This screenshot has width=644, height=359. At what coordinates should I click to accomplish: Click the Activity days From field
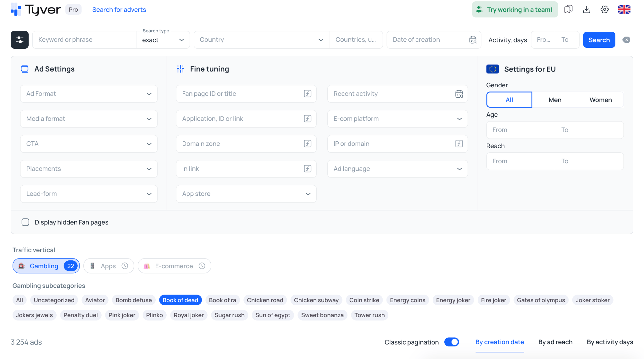[543, 40]
